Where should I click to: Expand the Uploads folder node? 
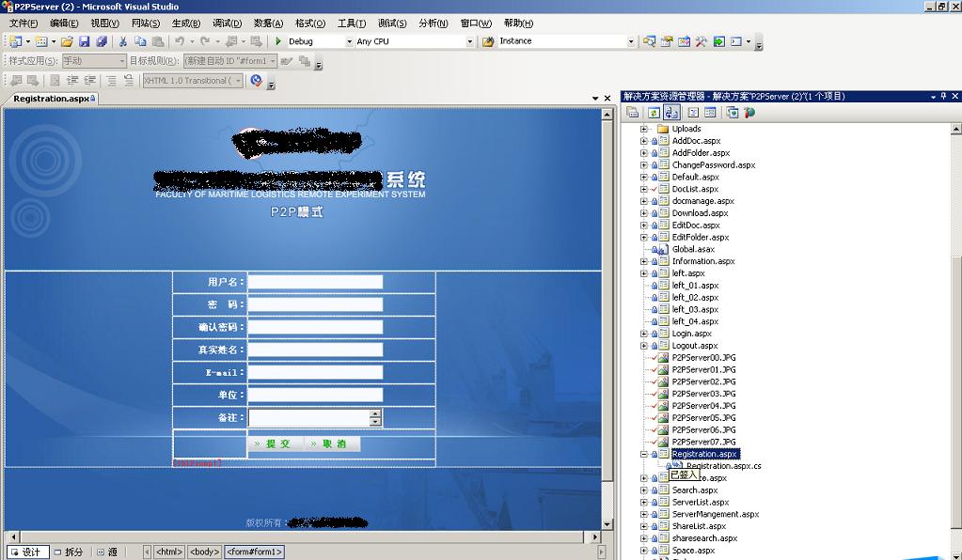[x=643, y=129]
